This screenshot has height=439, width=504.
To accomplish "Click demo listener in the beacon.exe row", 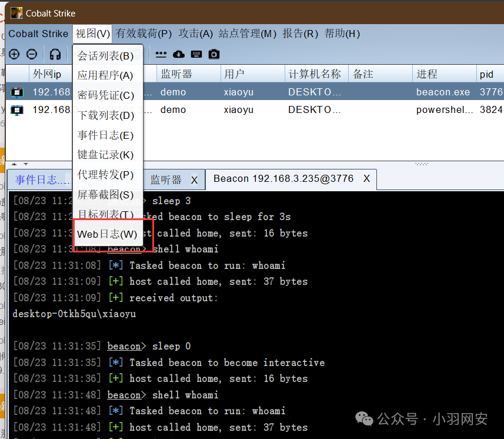I will point(173,92).
